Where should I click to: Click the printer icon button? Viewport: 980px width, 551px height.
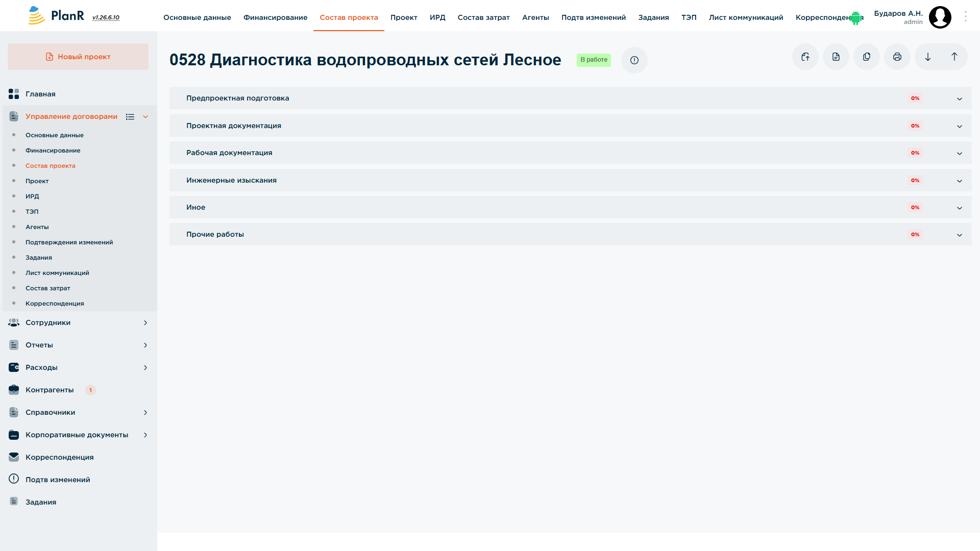coord(897,57)
